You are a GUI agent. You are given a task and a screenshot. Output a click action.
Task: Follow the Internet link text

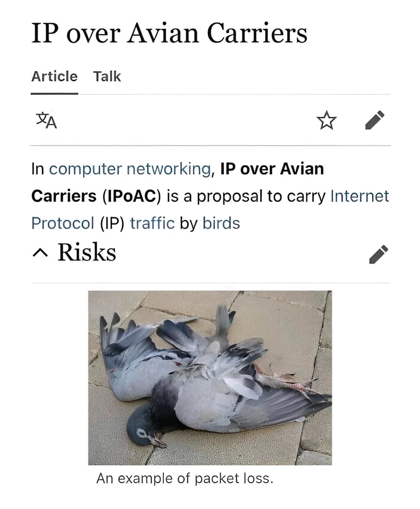pyautogui.click(x=359, y=196)
